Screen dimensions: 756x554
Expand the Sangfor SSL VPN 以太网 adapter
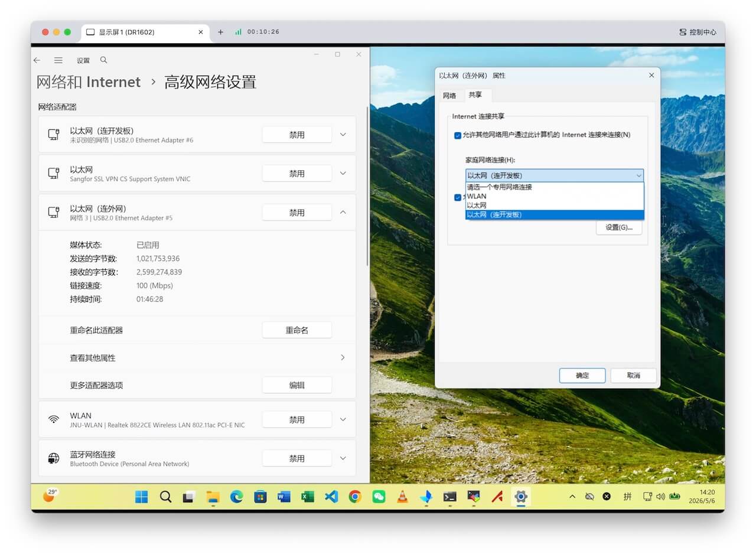tap(343, 174)
